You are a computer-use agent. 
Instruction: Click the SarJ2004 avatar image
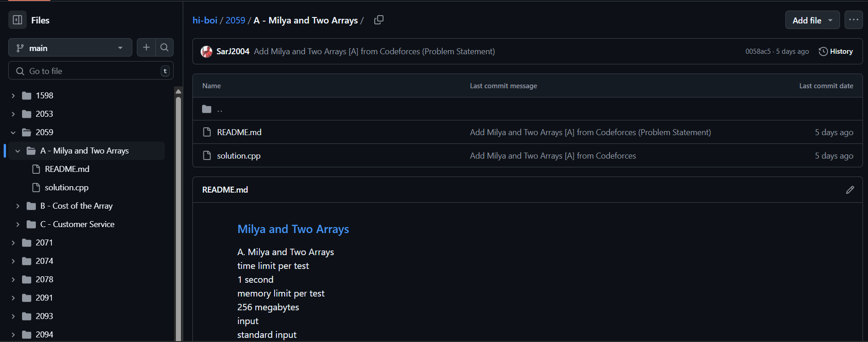point(207,51)
